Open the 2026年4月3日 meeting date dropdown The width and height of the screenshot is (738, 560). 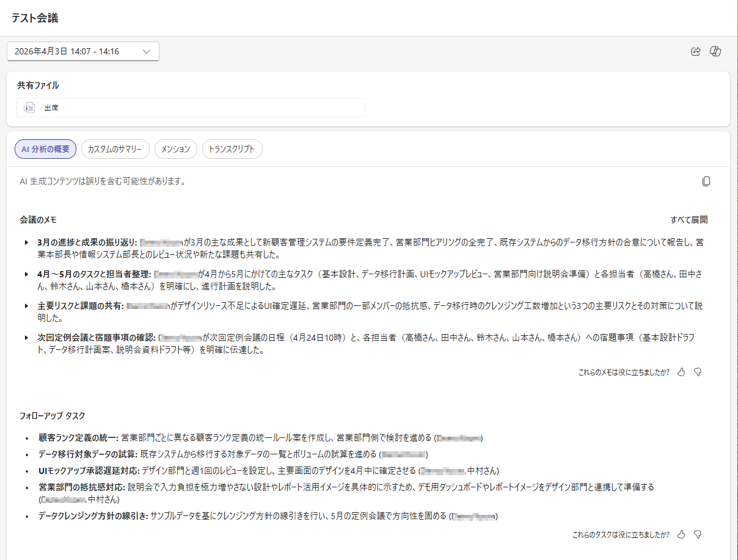click(x=83, y=52)
